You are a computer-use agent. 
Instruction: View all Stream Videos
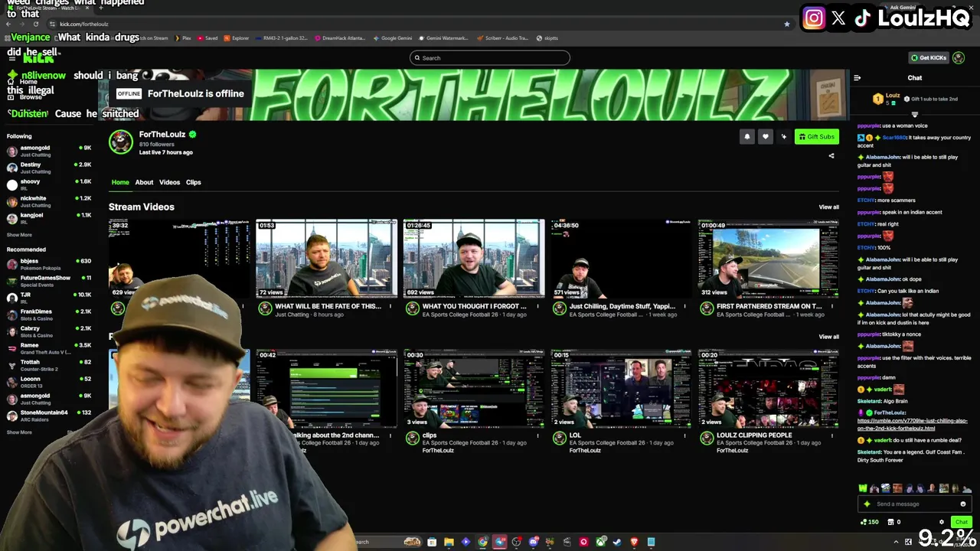pyautogui.click(x=828, y=207)
